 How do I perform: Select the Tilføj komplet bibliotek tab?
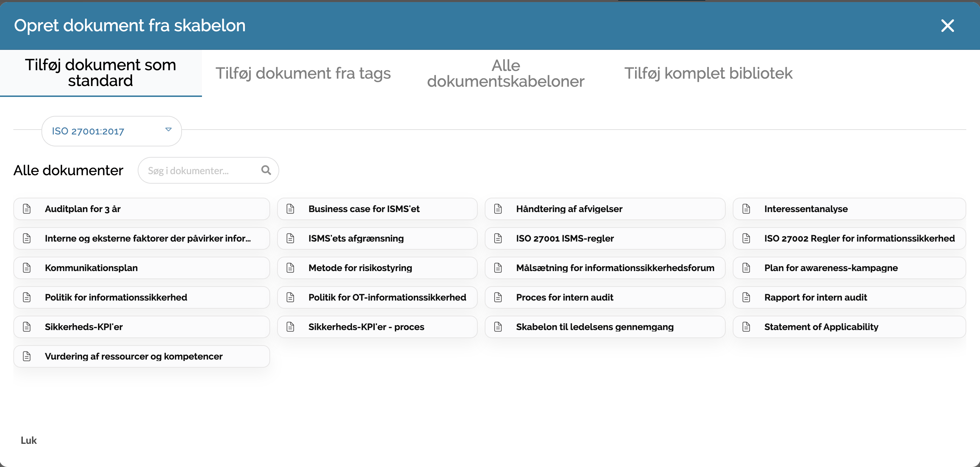click(708, 73)
